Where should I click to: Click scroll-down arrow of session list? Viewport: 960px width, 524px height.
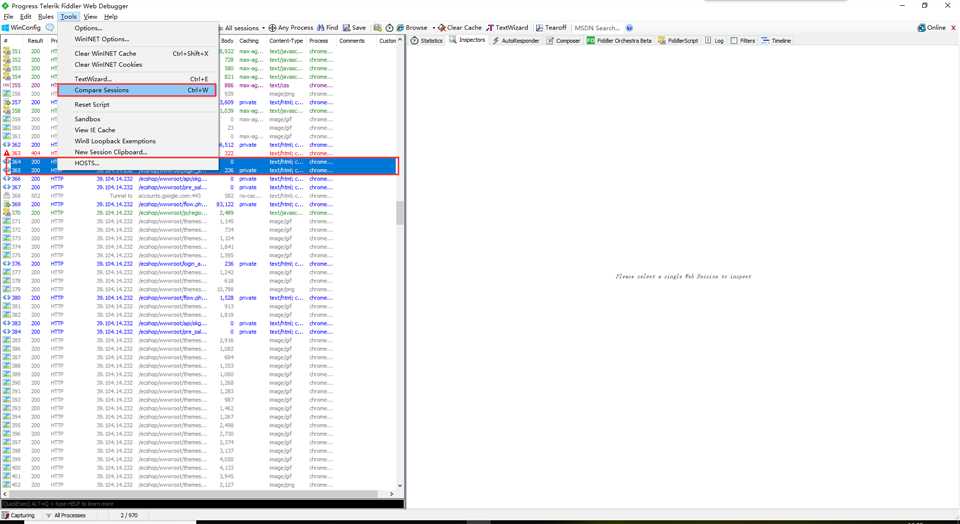[x=400, y=485]
